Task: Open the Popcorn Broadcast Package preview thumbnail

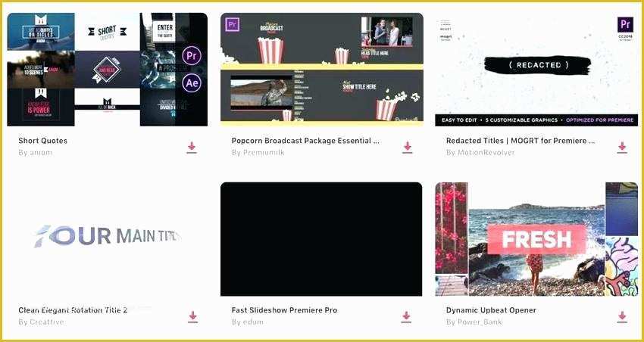Action: (321, 70)
